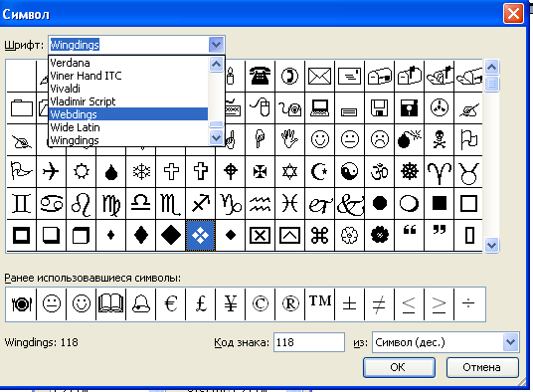Select the black octagon symbol

pyautogui.click(x=379, y=203)
